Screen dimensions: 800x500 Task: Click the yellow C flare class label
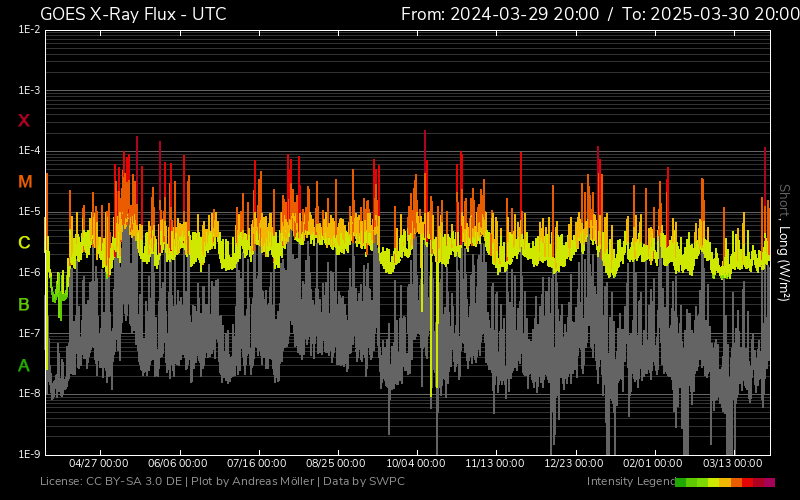(x=24, y=243)
